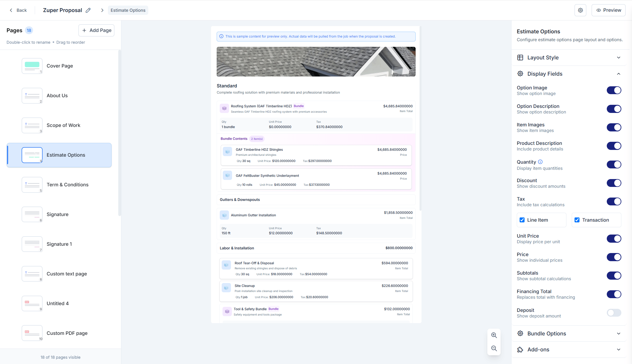Click the pages list scrollbar
The height and width of the screenshot is (364, 632).
(x=119, y=133)
